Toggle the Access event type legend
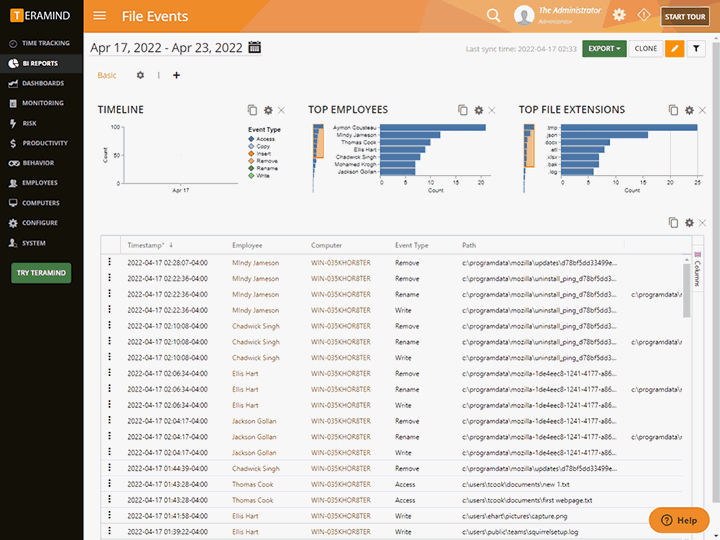The width and height of the screenshot is (720, 540). click(266, 139)
